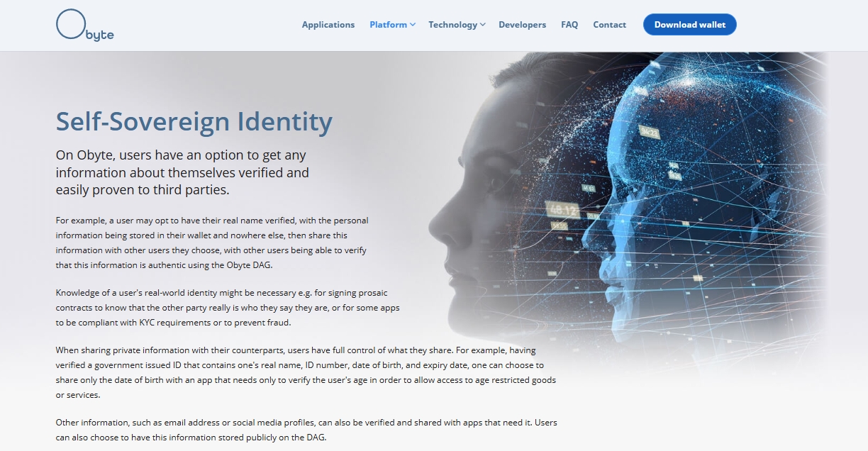Expand the chevron beside Platform
This screenshot has height=451, width=868.
413,25
